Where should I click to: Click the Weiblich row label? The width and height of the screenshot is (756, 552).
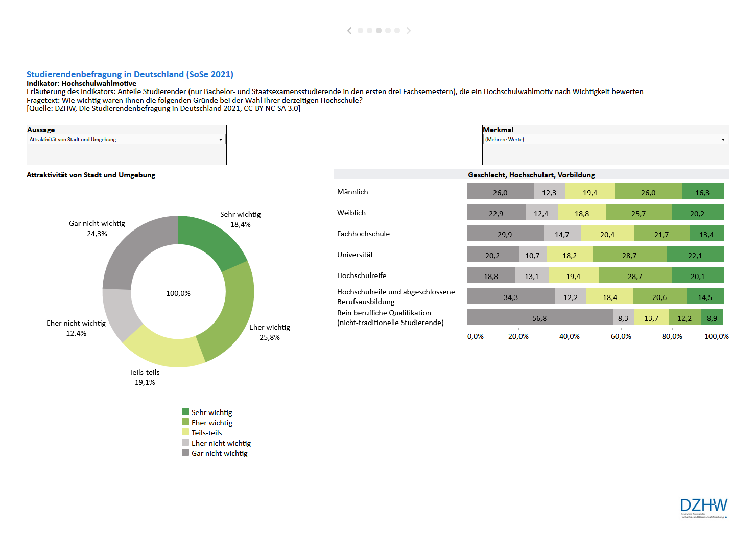[351, 213]
